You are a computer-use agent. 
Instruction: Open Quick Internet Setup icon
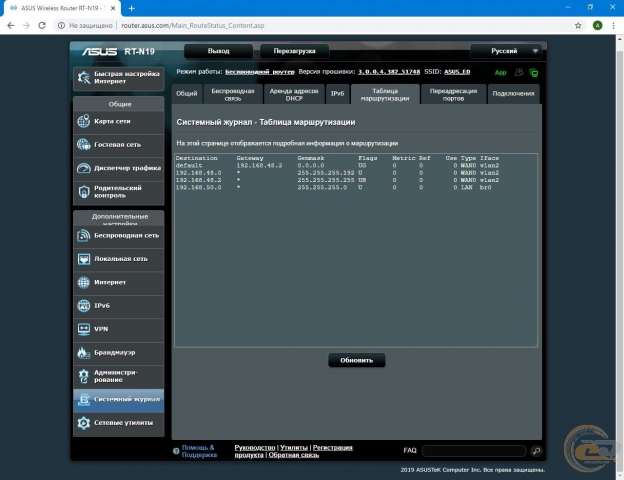[x=84, y=78]
